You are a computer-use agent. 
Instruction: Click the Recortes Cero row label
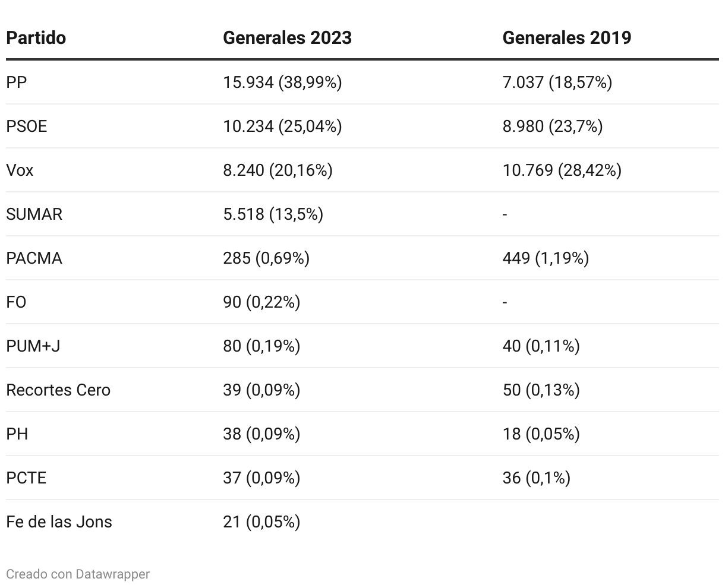pyautogui.click(x=58, y=390)
